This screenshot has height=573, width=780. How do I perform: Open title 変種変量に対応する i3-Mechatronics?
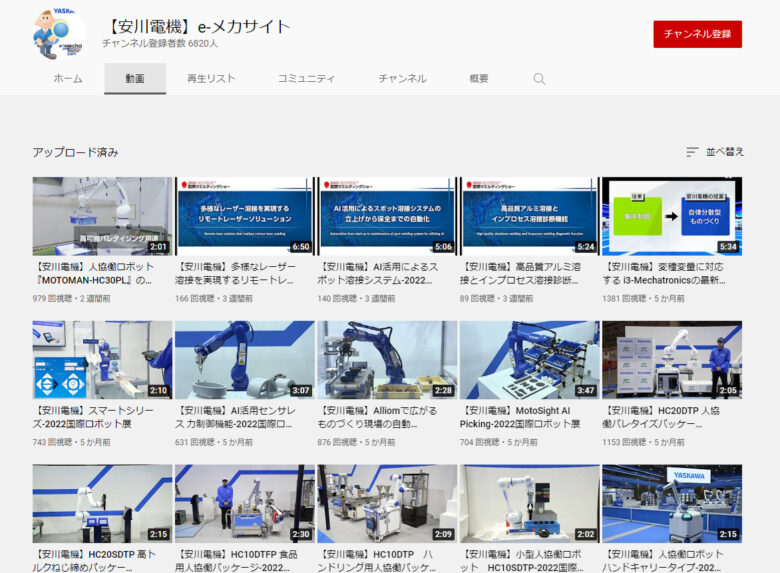[664, 274]
